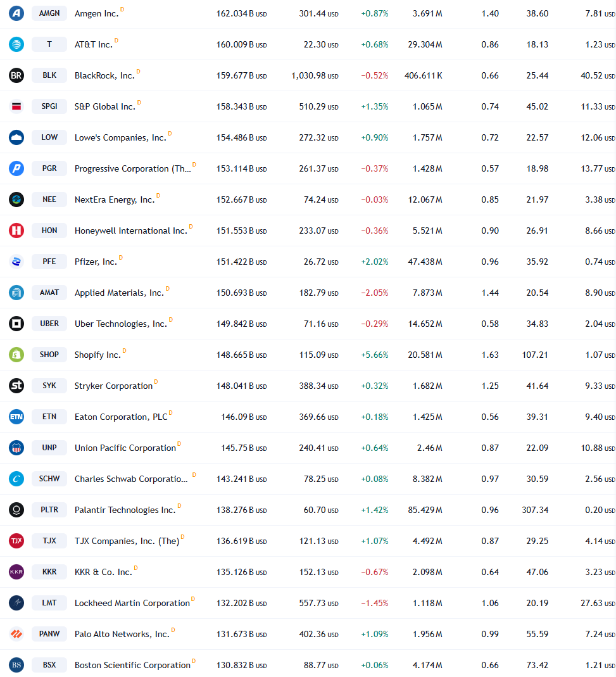Go to Palantir Technologies Inc. page
The height and width of the screenshot is (677, 616).
coord(125,510)
